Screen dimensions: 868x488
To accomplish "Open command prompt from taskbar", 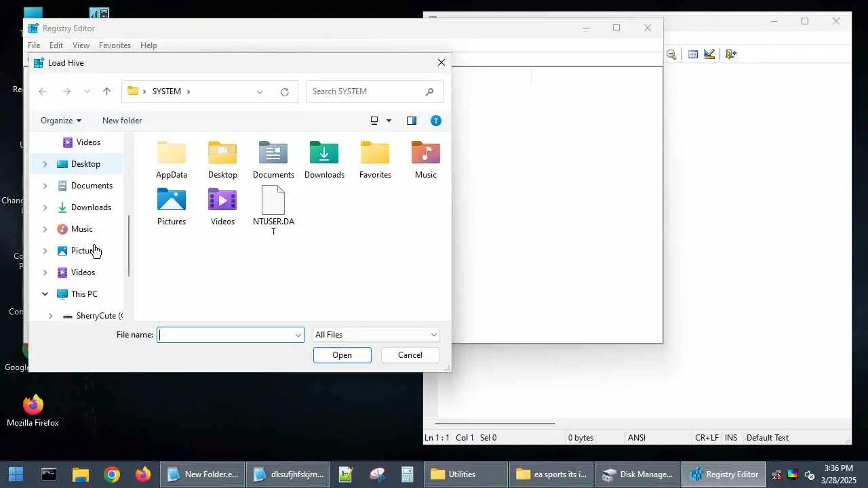I will click(49, 474).
